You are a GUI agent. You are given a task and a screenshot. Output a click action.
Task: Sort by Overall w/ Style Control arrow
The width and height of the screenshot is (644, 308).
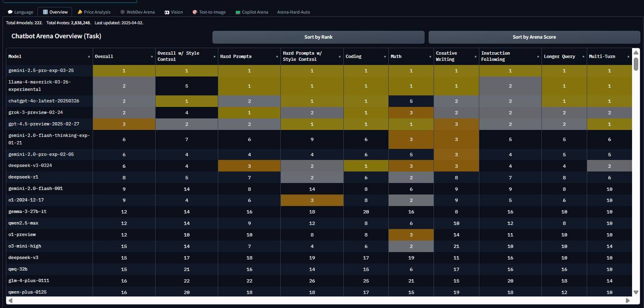(x=214, y=56)
